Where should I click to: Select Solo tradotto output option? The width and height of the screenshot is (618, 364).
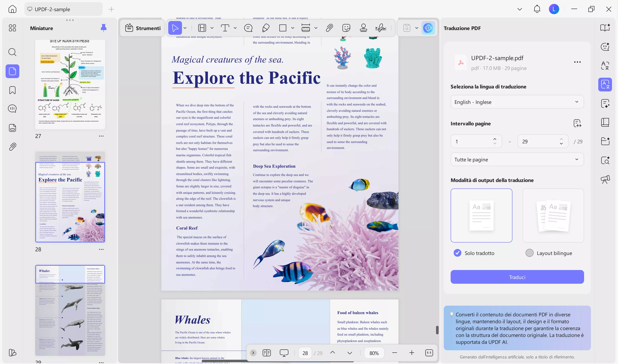[x=457, y=253]
